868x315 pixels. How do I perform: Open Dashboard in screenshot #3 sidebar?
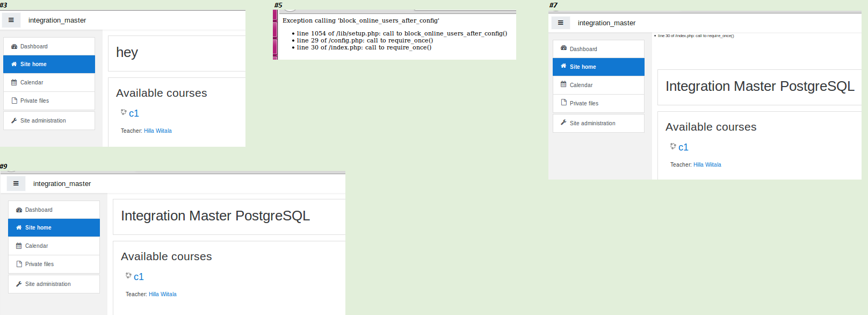coord(49,46)
